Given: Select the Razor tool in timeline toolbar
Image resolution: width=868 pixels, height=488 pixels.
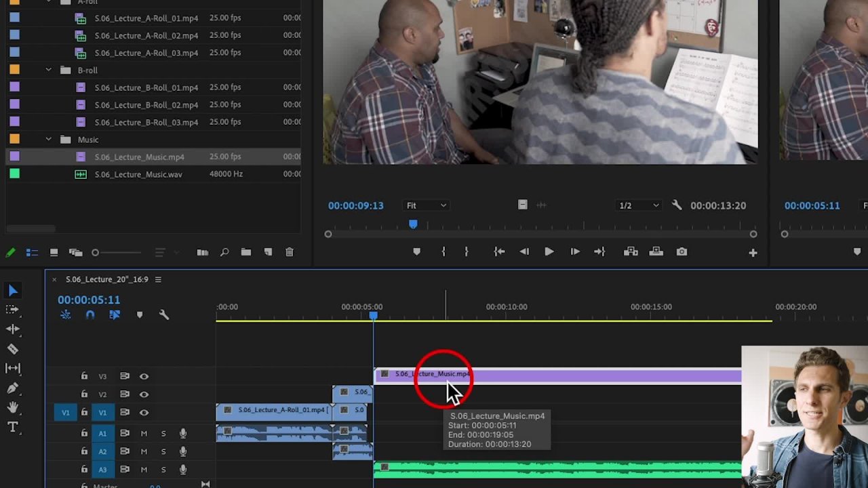Looking at the screenshot, I should click(13, 349).
